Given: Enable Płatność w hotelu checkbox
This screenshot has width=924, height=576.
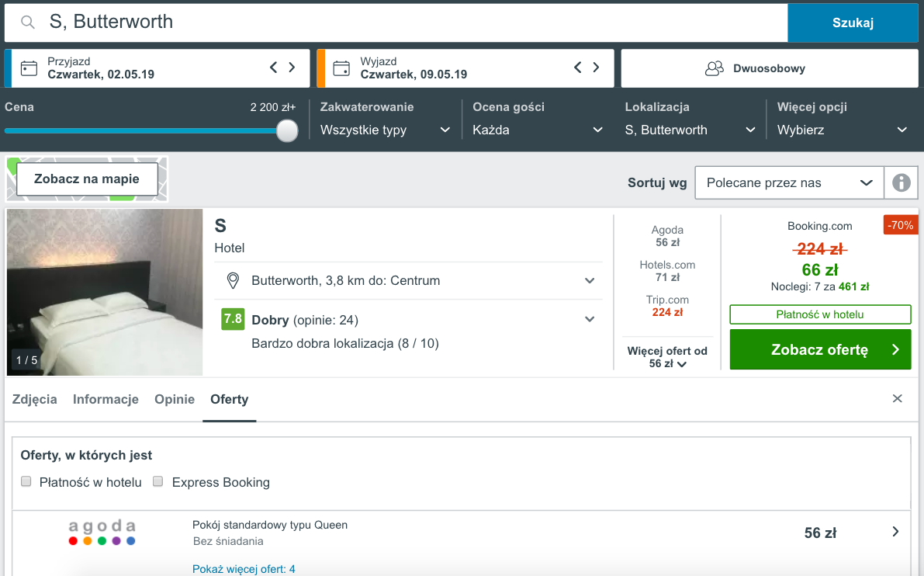Looking at the screenshot, I should (26, 482).
